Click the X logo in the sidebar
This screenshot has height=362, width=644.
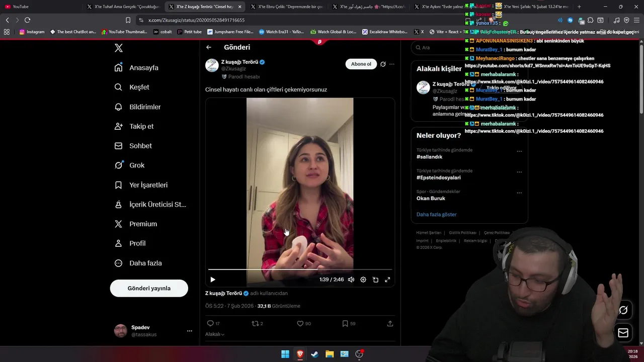coord(119,48)
